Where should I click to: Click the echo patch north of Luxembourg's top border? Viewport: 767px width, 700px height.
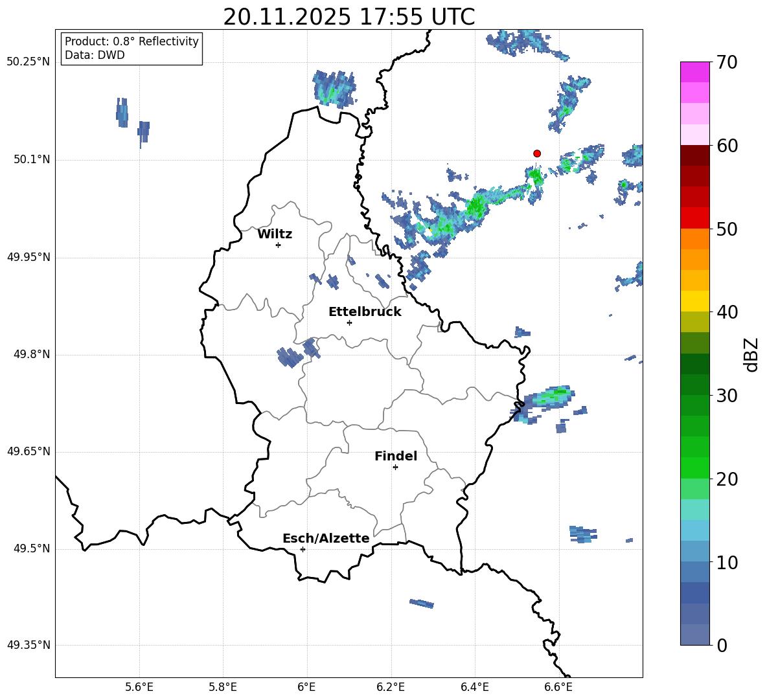click(x=334, y=89)
